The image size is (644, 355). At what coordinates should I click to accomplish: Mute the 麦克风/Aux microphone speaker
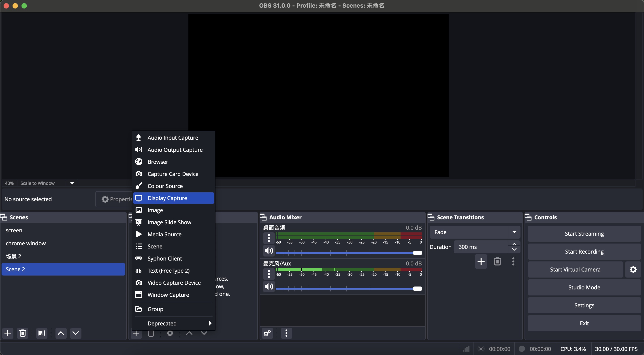(269, 287)
